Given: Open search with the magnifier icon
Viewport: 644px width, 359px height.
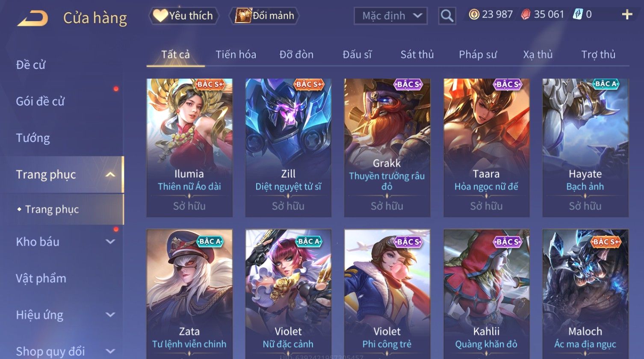Looking at the screenshot, I should click(x=447, y=16).
